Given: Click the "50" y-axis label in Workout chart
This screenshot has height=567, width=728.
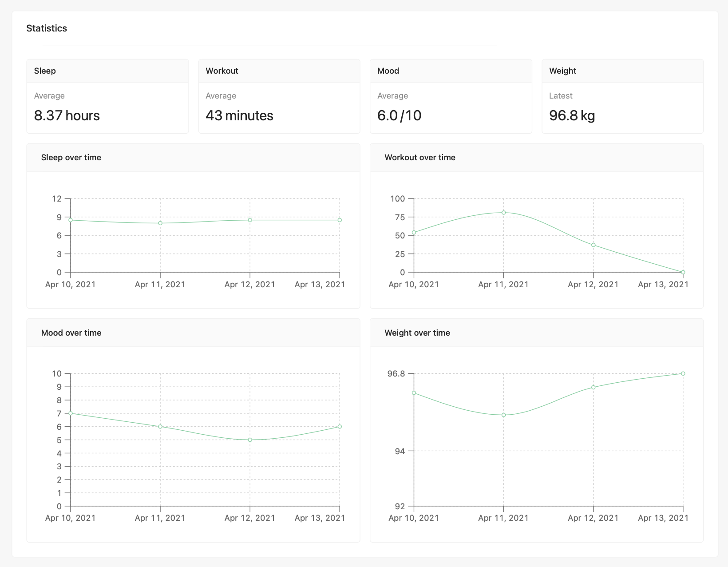Looking at the screenshot, I should tap(400, 235).
